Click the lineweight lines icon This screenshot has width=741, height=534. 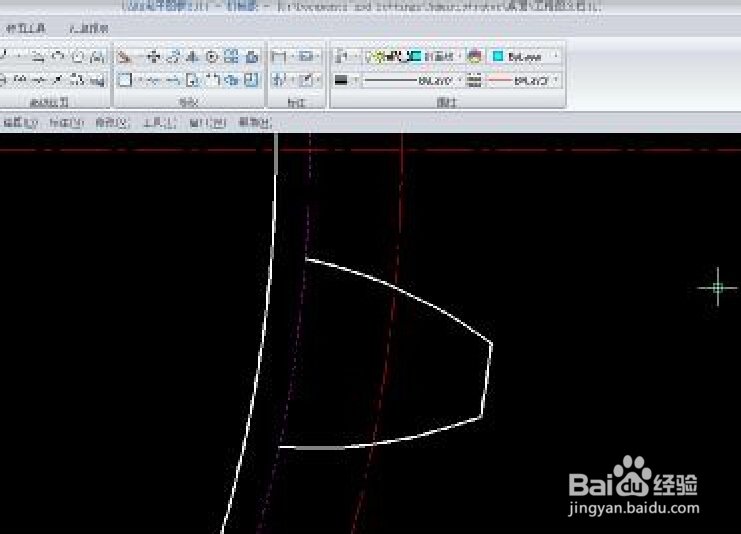point(474,80)
